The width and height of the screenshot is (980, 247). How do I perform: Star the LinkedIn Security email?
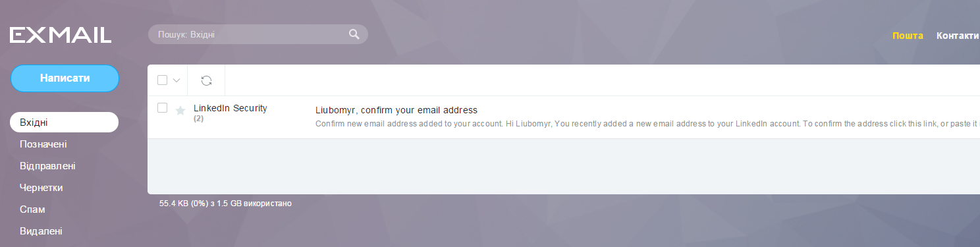pyautogui.click(x=180, y=111)
